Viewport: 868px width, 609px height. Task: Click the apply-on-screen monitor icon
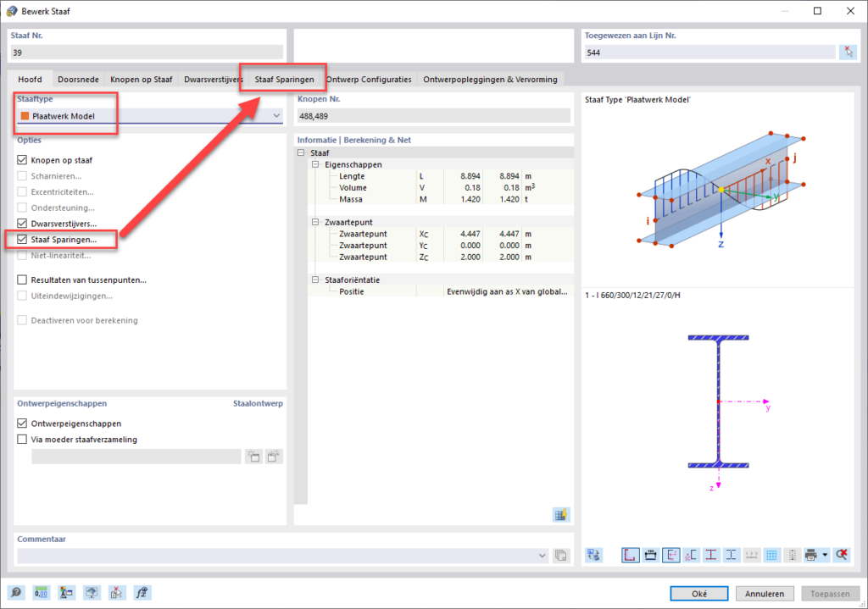[91, 593]
